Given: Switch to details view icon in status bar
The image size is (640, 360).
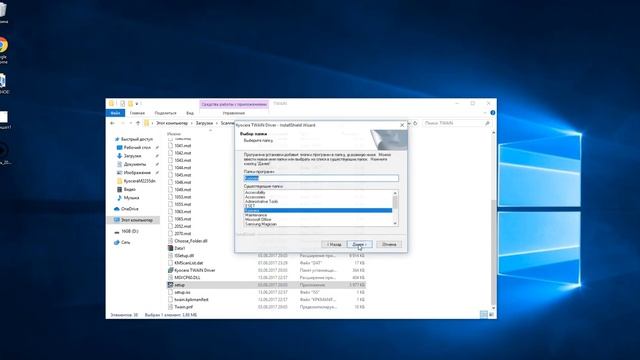Looking at the screenshot, I should [x=483, y=314].
